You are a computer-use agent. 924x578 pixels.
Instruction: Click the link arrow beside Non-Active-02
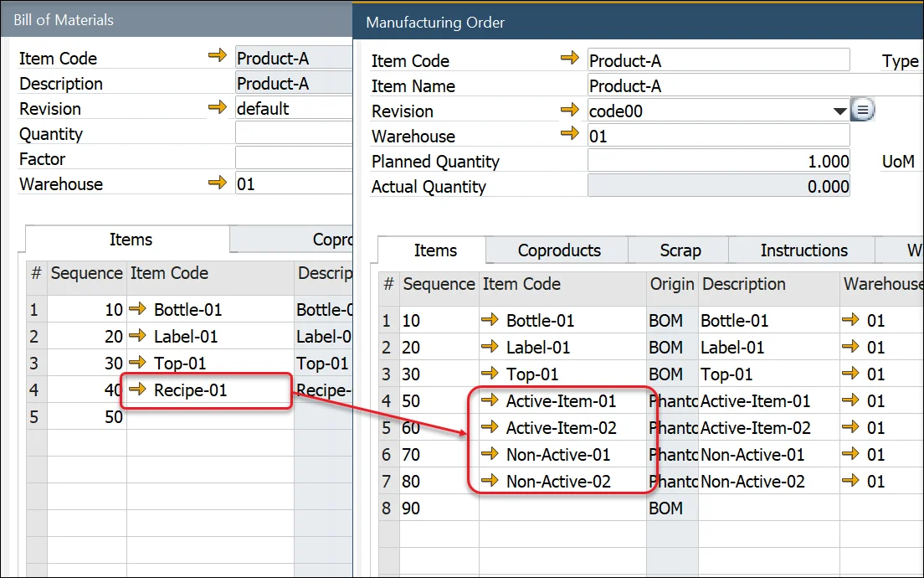pos(490,481)
